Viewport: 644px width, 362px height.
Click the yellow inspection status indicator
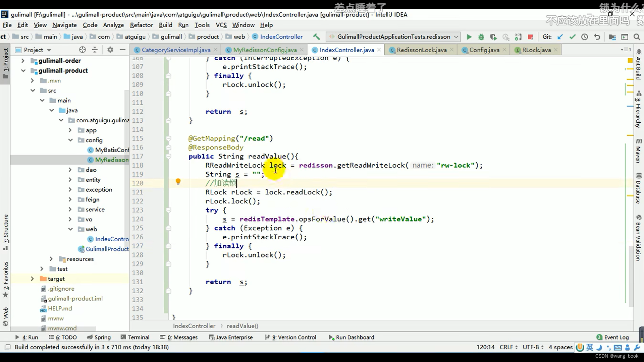(630, 60)
